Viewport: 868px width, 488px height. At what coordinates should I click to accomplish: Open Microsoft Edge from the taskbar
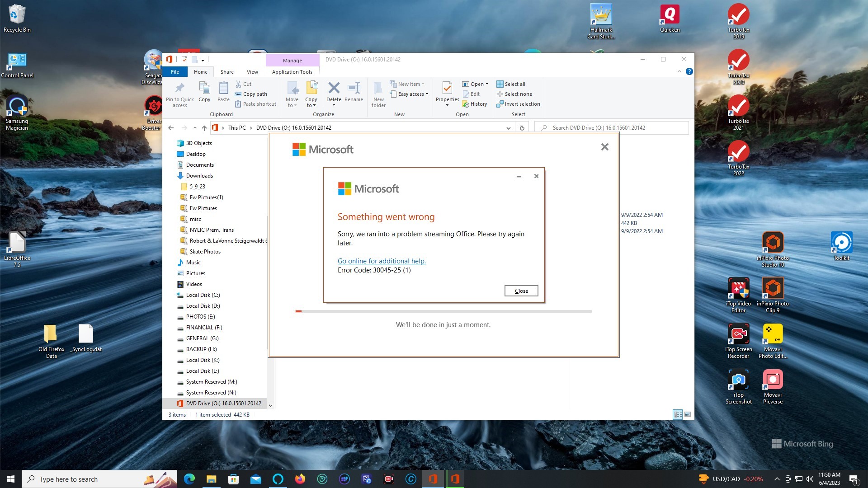coord(189,479)
